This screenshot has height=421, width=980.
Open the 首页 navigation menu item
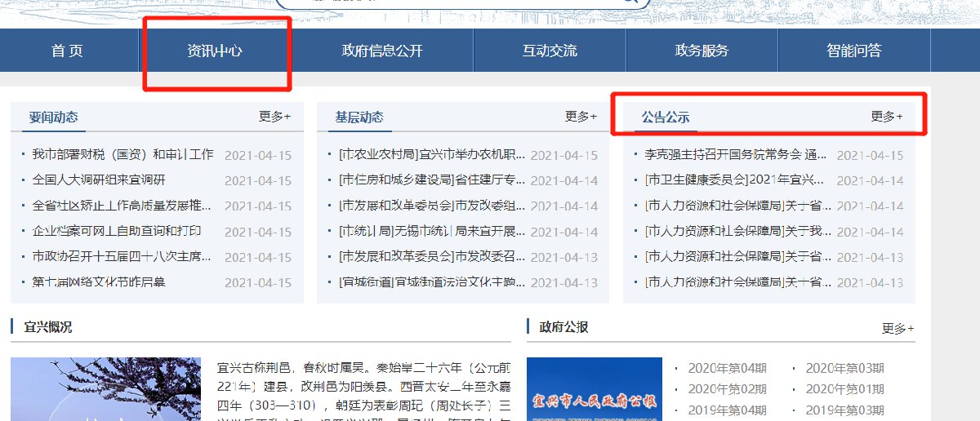[68, 51]
